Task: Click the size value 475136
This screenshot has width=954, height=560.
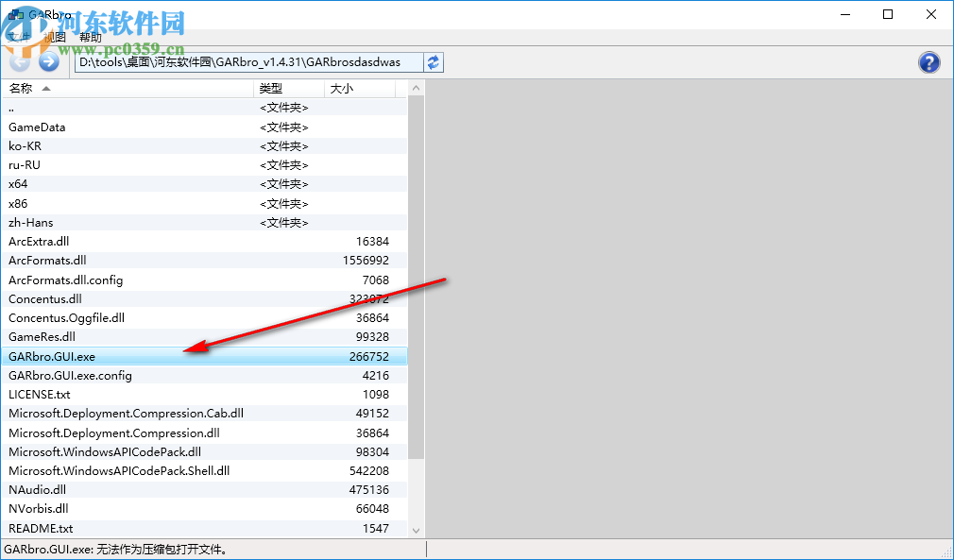Action: [x=368, y=489]
